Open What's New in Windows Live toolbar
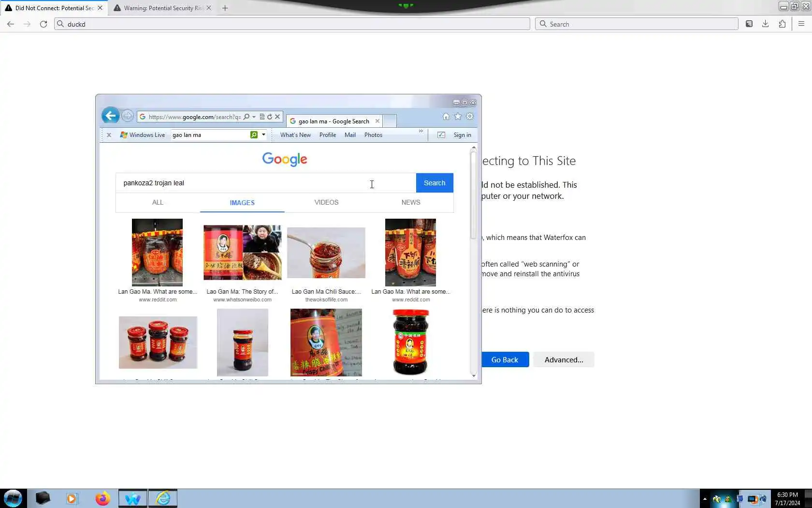Viewport: 812px width, 508px height. coord(295,135)
